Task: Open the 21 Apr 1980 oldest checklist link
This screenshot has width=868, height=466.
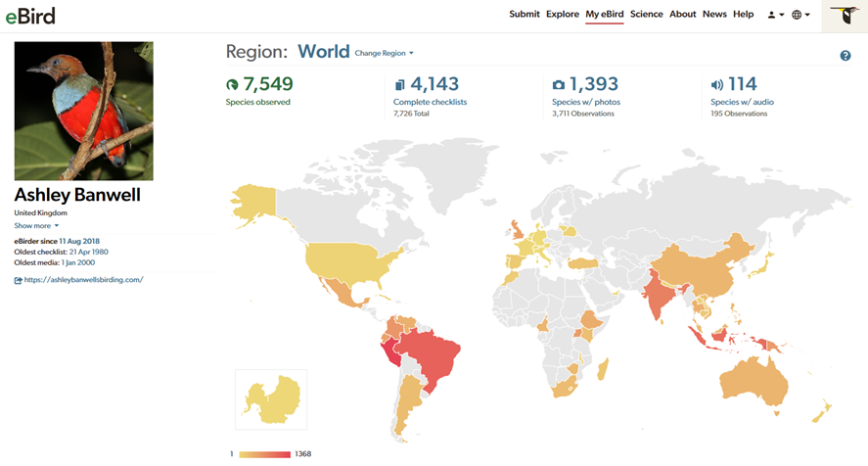Action: coord(89,252)
